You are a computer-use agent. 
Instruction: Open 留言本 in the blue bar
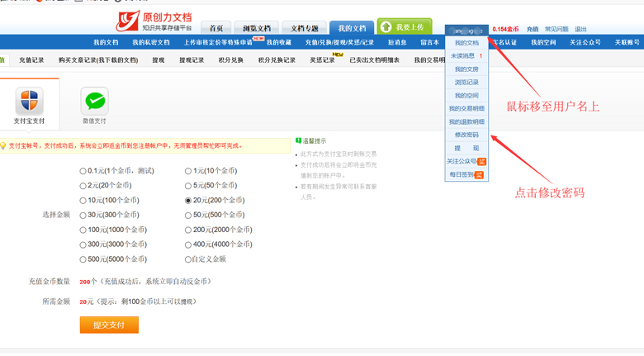click(429, 42)
